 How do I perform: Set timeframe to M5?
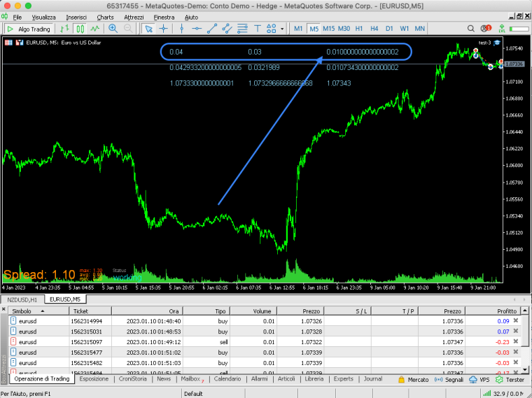tap(314, 29)
